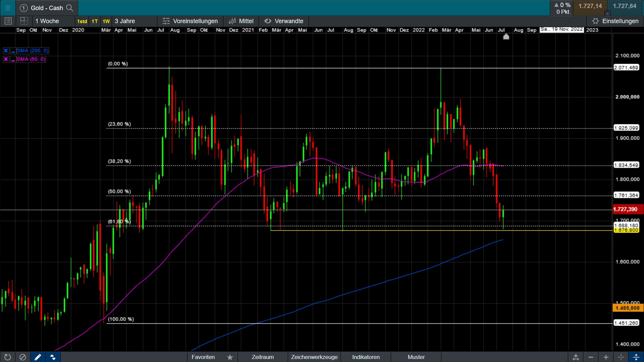Open the list panel icon

(x=8, y=21)
